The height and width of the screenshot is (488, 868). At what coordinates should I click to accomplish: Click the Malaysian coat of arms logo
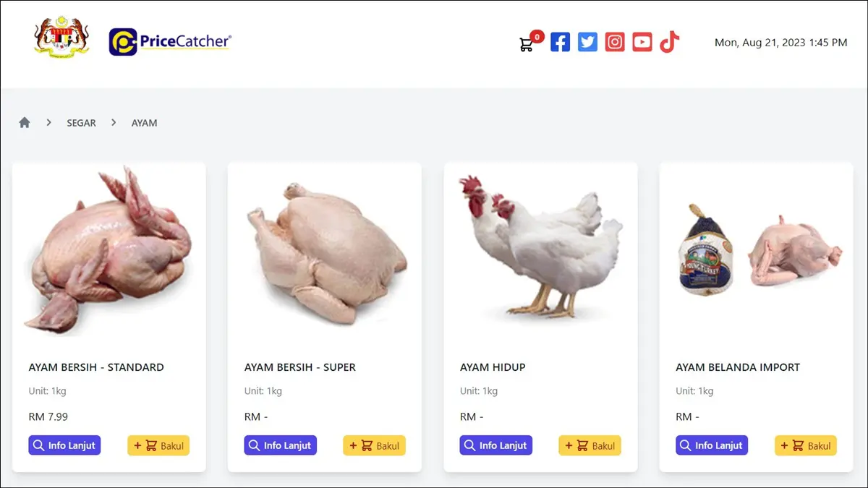[61, 38]
